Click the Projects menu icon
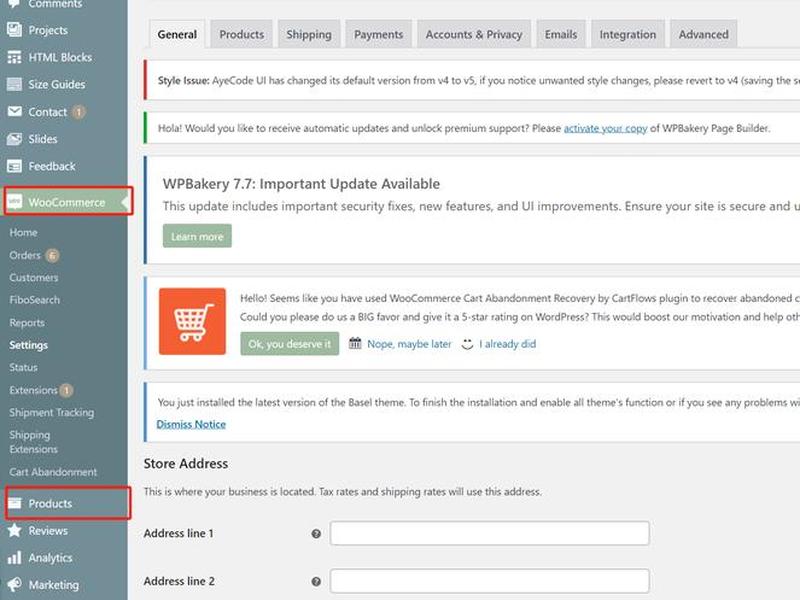The image size is (800, 600). point(14,30)
